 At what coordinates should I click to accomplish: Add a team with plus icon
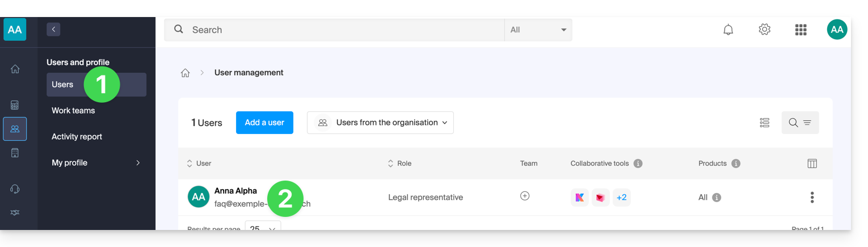pyautogui.click(x=525, y=196)
